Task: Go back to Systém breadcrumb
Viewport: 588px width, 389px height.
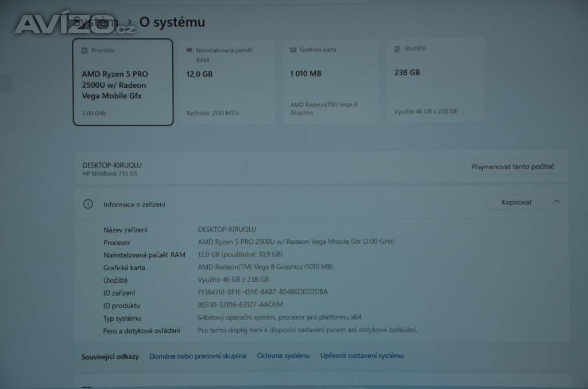Action: coord(96,22)
